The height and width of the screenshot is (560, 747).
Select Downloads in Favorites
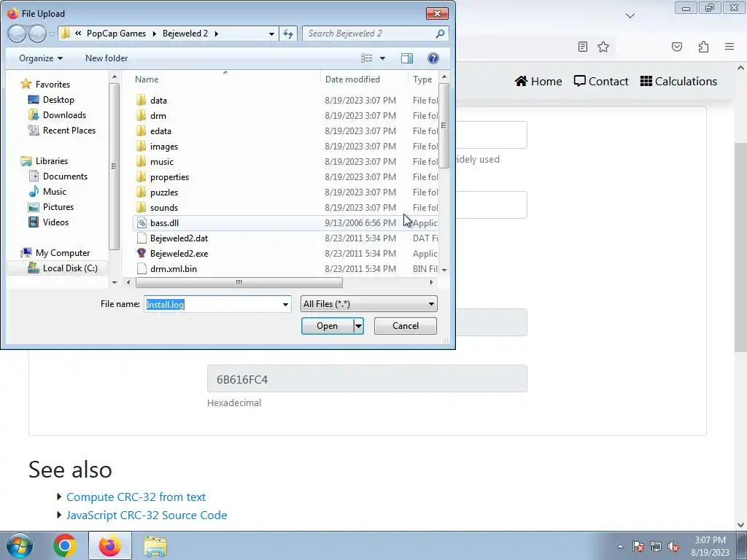tap(64, 115)
